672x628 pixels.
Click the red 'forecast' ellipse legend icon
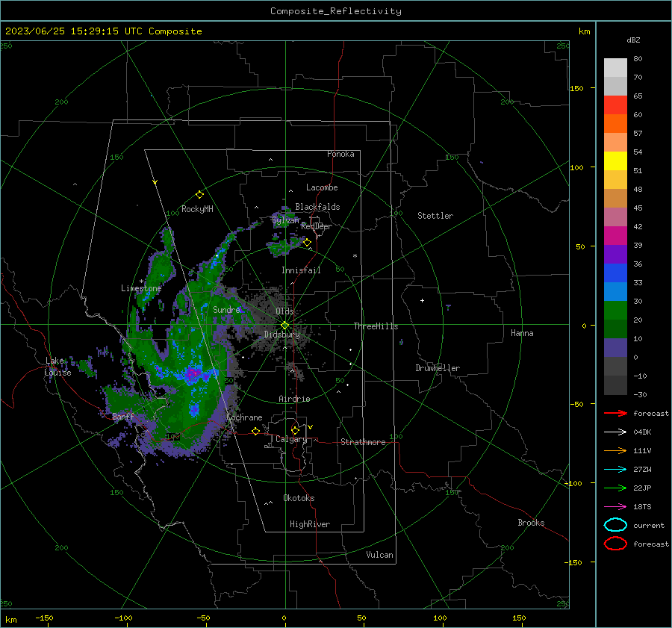click(x=615, y=544)
